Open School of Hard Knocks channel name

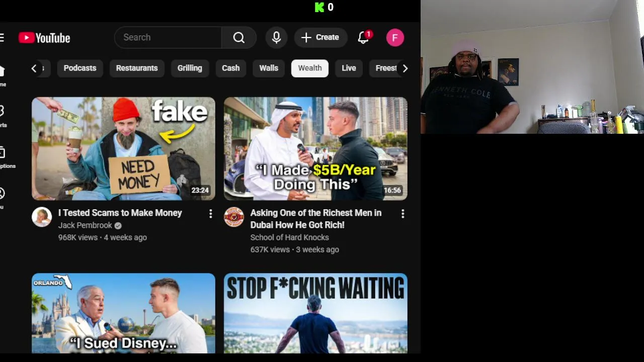pyautogui.click(x=290, y=238)
